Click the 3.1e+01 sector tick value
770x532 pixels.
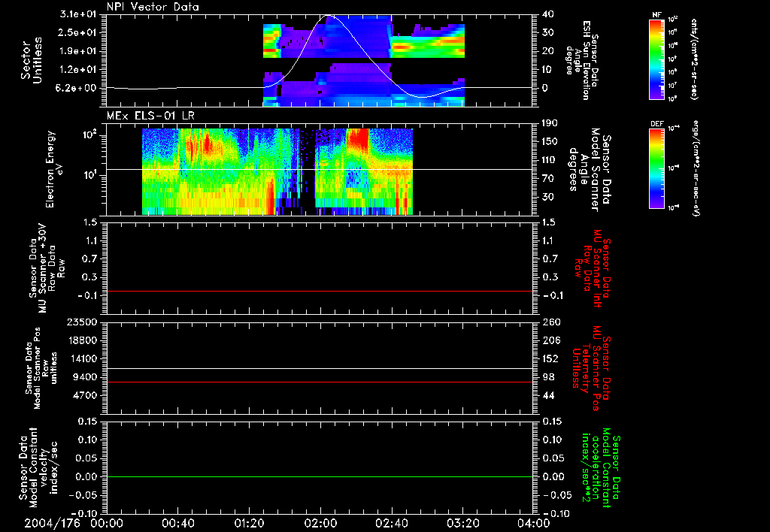(80, 14)
